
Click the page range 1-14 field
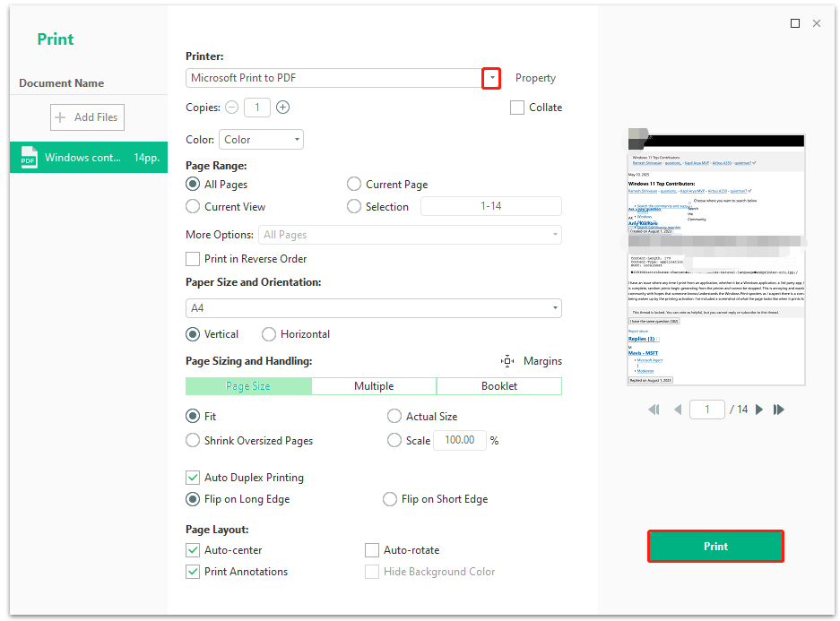[491, 206]
